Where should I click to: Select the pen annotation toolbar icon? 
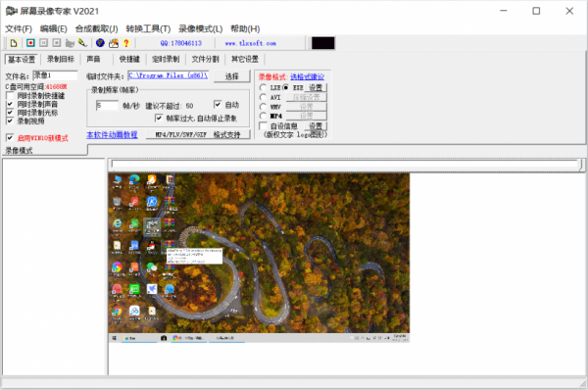(x=82, y=43)
